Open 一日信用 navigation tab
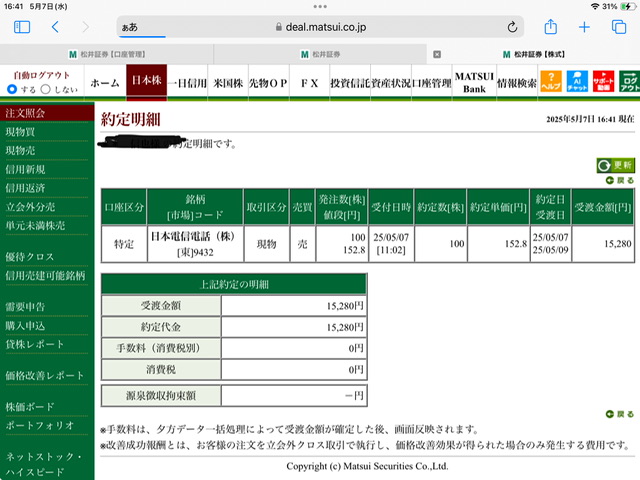The height and width of the screenshot is (480, 640). click(x=187, y=83)
